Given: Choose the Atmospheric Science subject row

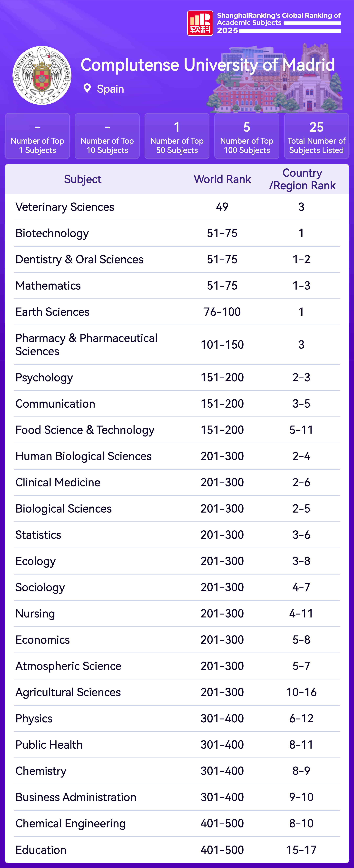Looking at the screenshot, I should coord(68,666).
